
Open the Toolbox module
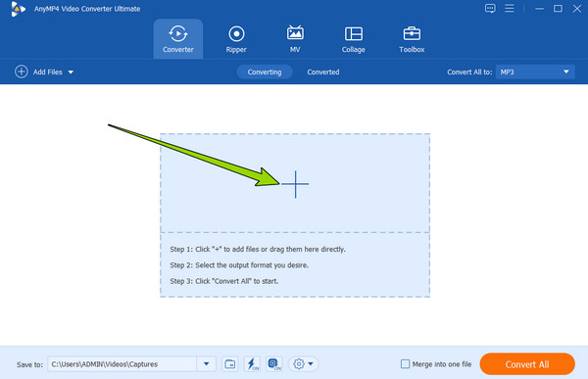(412, 39)
